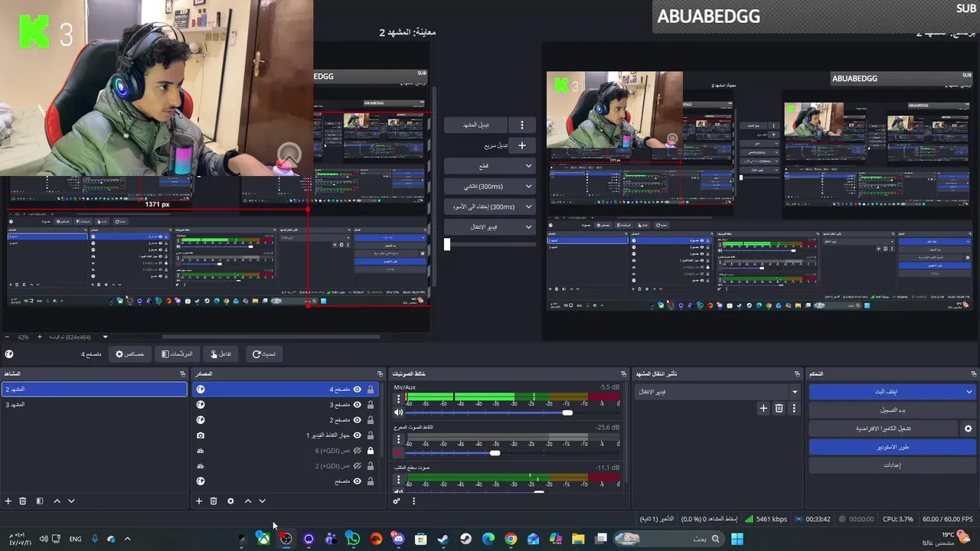This screenshot has width=980, height=551.
Task: Add a quick transition with plus button
Action: point(522,145)
